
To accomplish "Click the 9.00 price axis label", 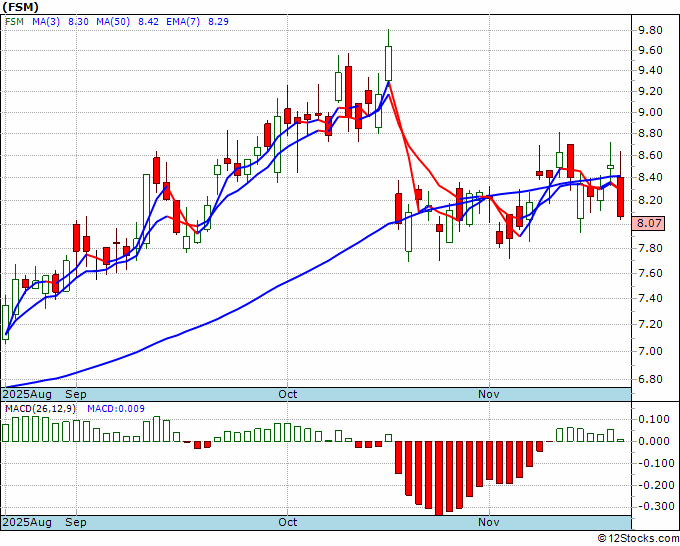I will [650, 112].
